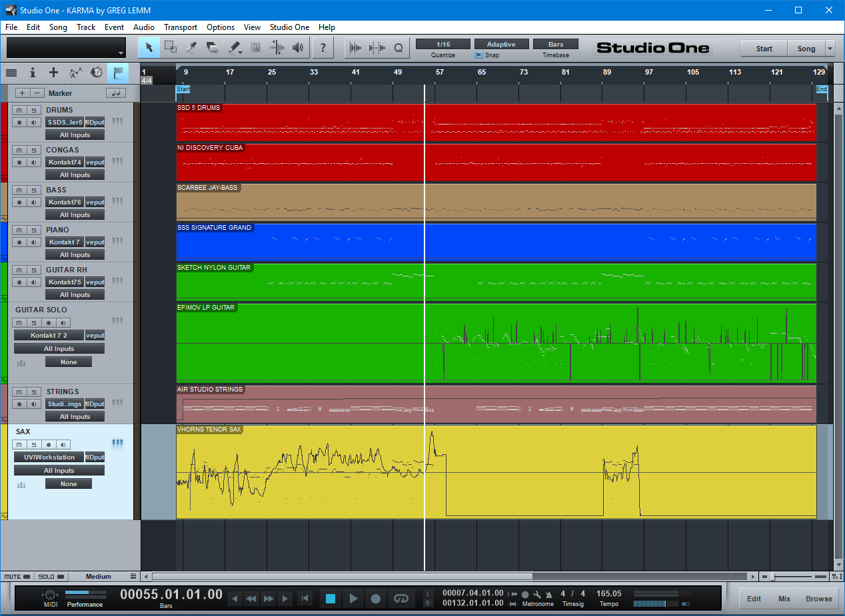845x616 pixels.
Task: Open the Transport menu
Action: 181,27
